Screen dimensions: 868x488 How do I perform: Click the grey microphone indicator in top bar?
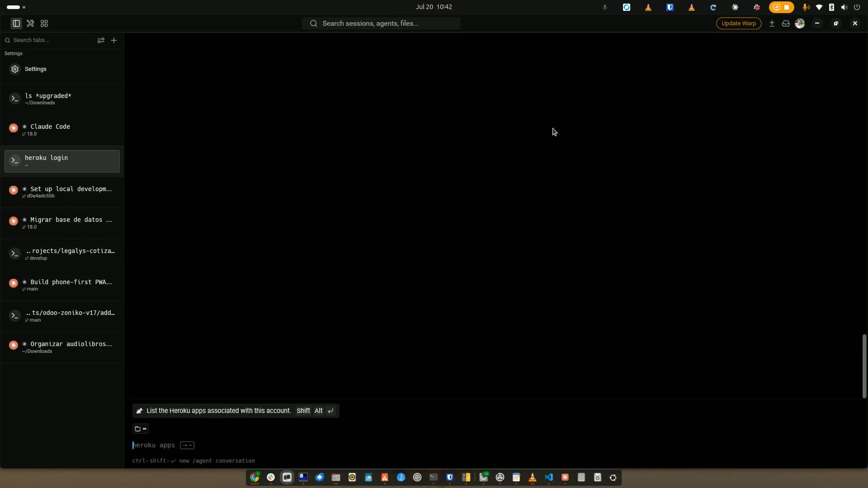pos(605,7)
